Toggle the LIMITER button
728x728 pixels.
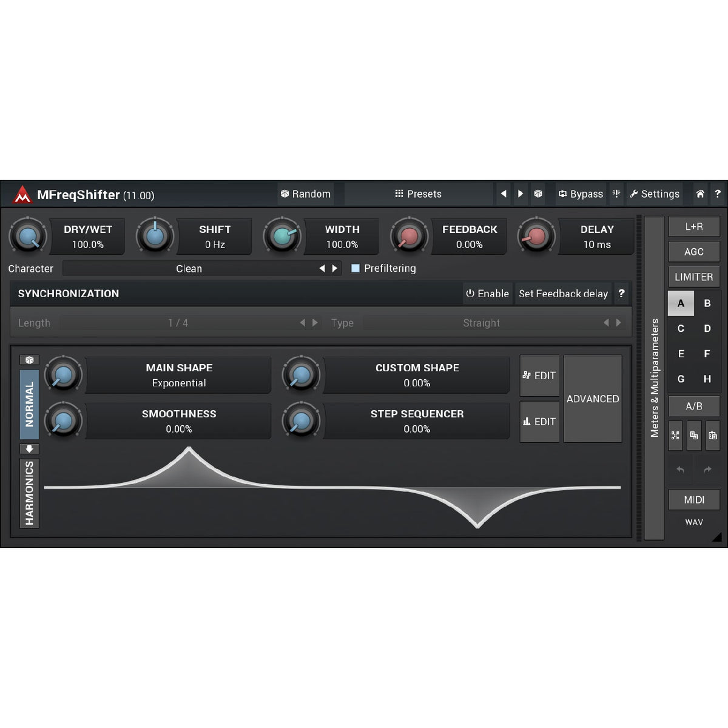(694, 277)
